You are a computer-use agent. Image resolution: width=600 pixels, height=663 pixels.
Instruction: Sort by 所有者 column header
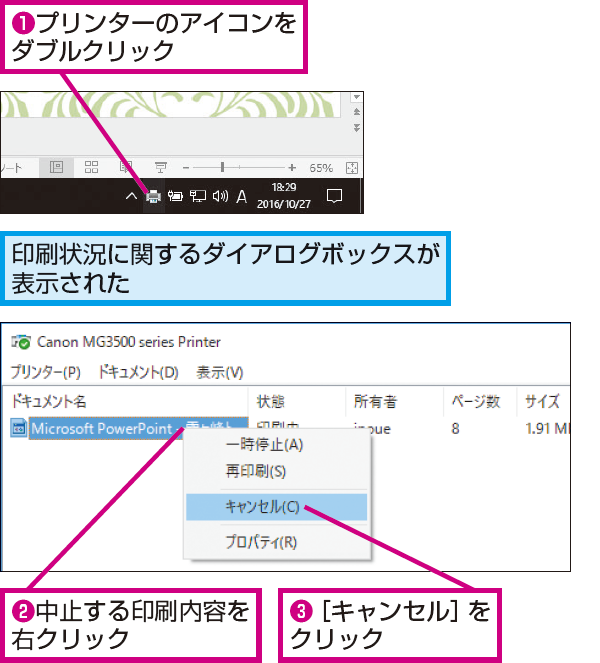coord(395,401)
